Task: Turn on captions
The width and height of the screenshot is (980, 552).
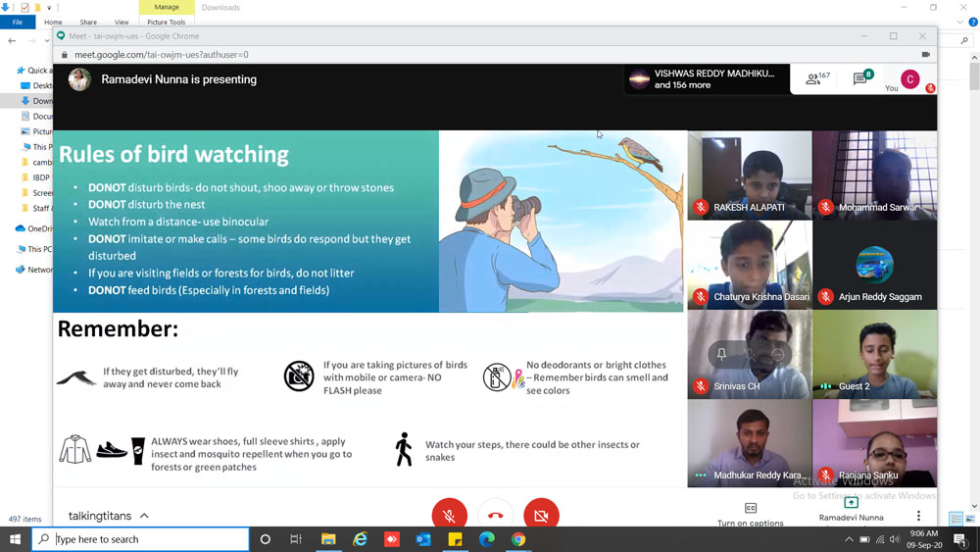Action: pos(751,514)
